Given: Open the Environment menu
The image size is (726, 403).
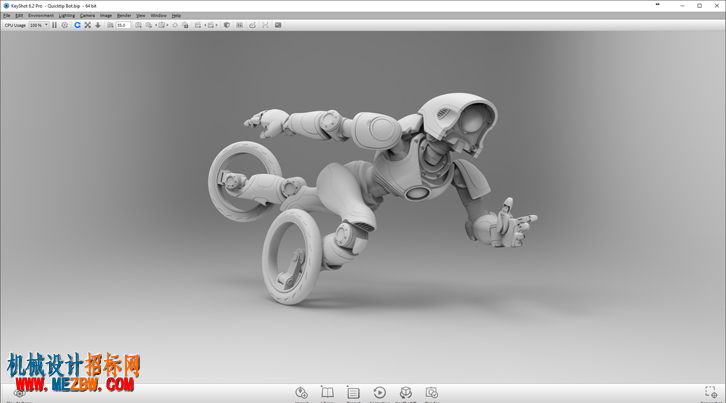Looking at the screenshot, I should point(41,15).
